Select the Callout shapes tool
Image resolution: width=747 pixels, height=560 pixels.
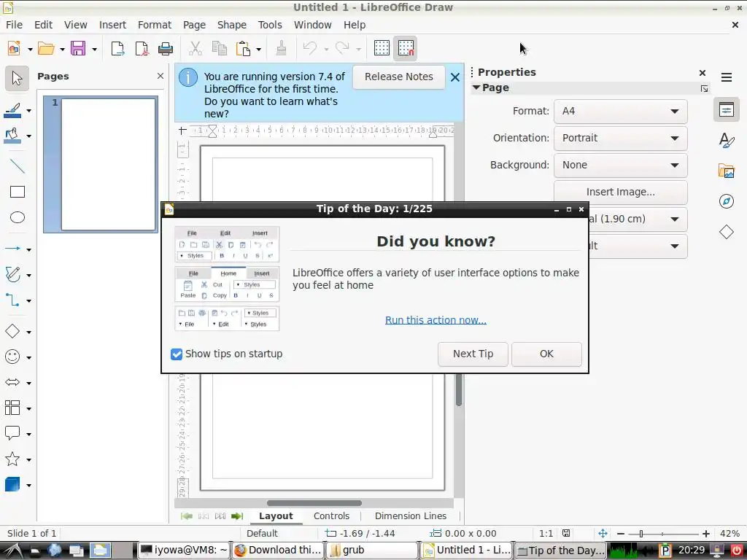[13, 433]
